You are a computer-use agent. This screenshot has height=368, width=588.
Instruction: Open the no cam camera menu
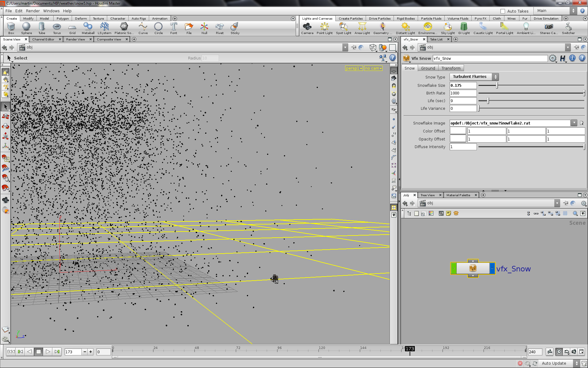[373, 68]
